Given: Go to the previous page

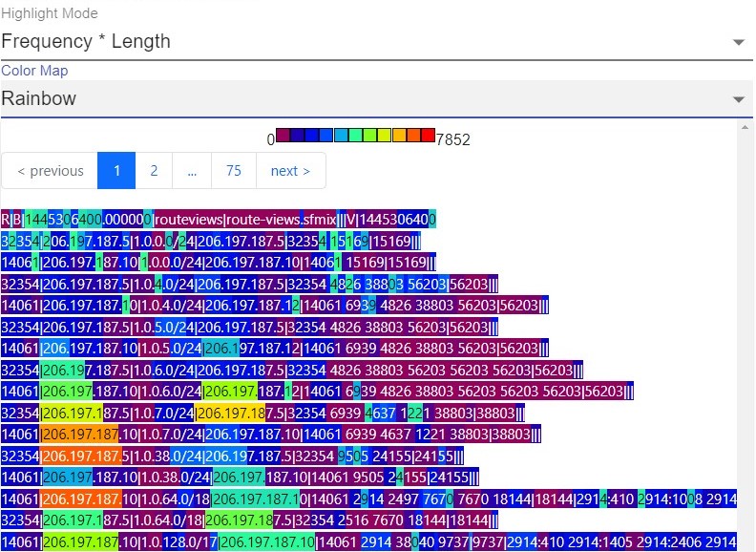Looking at the screenshot, I should pos(51,171).
